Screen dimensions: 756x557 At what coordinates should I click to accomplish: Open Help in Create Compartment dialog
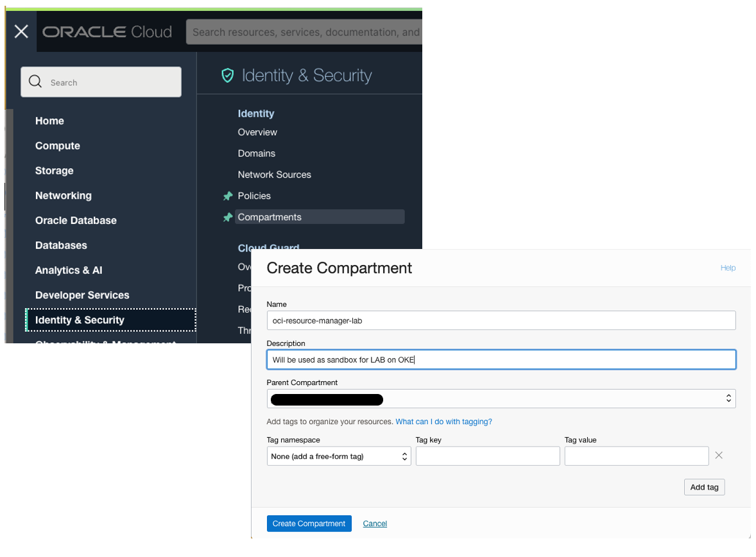click(728, 268)
